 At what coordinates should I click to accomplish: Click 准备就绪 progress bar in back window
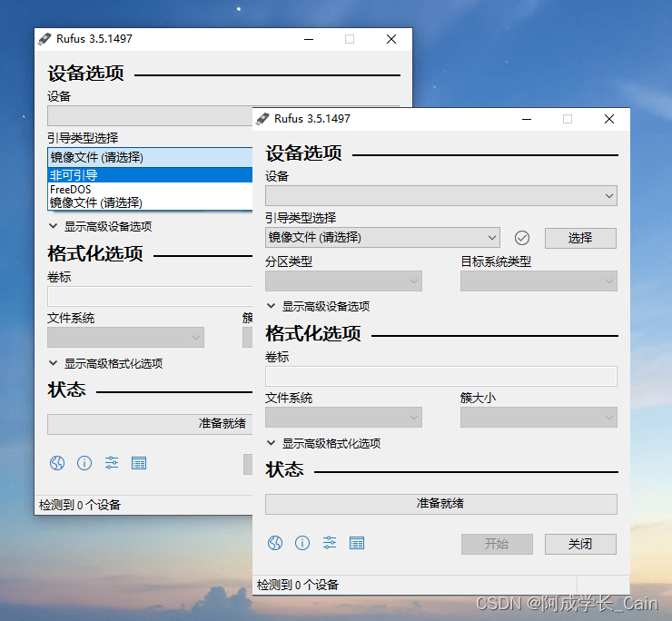click(x=150, y=424)
